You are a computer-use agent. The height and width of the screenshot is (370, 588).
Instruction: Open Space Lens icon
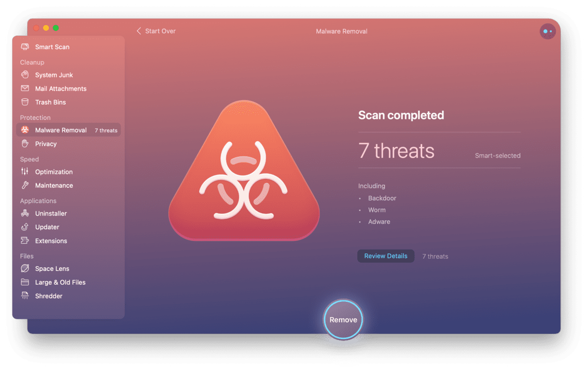coord(25,268)
